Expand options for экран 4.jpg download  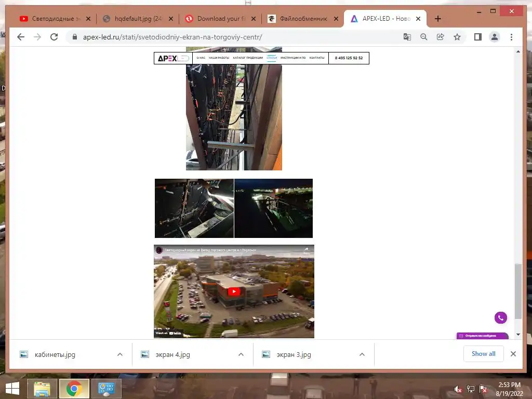tap(241, 354)
